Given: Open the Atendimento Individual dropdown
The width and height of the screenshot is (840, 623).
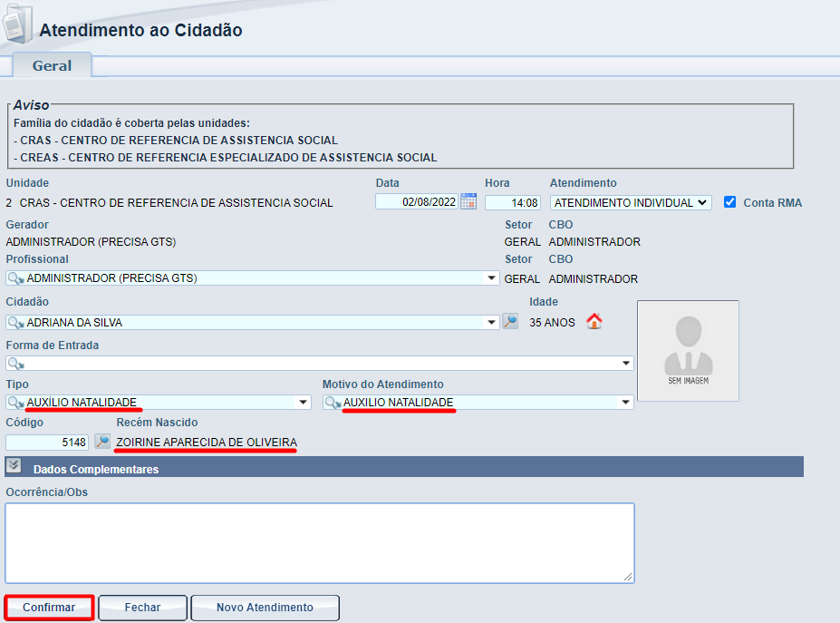Looking at the screenshot, I should coord(631,203).
